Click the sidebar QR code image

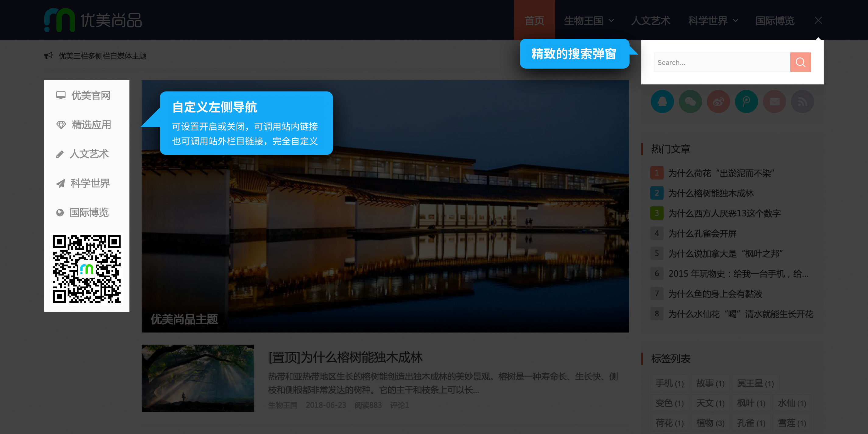point(86,269)
